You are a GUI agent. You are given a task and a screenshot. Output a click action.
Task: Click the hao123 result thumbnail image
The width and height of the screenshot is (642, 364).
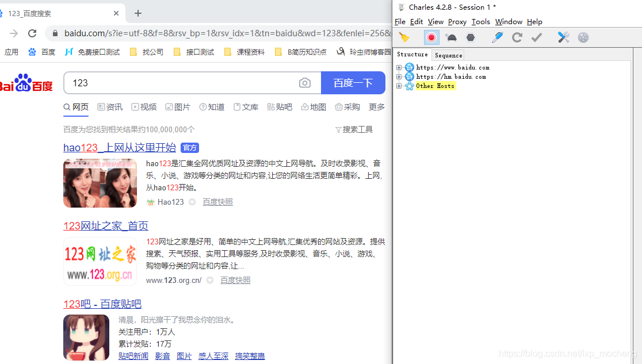[x=100, y=183]
